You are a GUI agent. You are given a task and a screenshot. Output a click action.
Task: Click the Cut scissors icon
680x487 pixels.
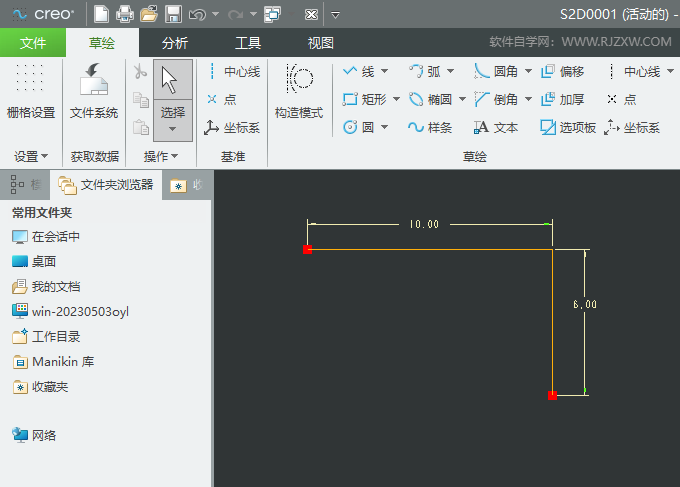pos(140,72)
